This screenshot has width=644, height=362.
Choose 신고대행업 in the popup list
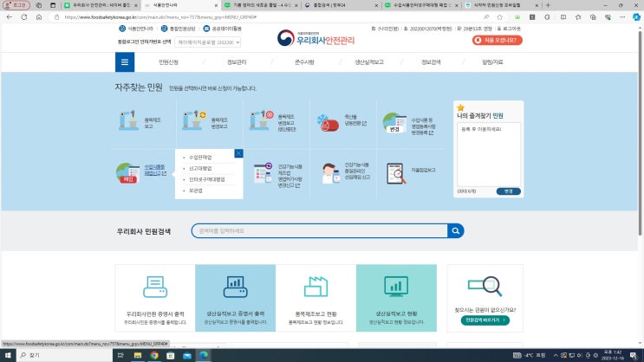pyautogui.click(x=200, y=168)
